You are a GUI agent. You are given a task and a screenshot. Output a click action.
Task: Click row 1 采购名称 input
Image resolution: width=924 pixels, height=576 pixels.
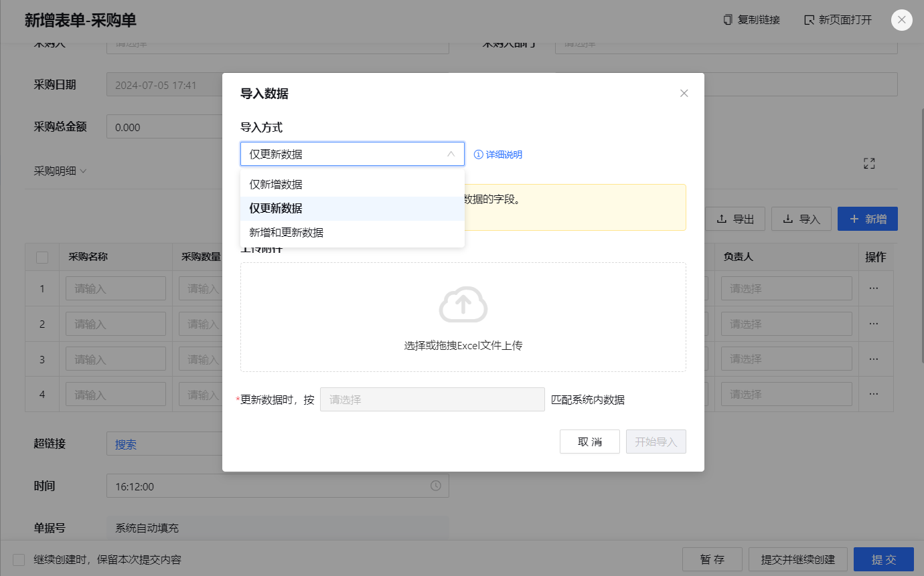pos(116,288)
